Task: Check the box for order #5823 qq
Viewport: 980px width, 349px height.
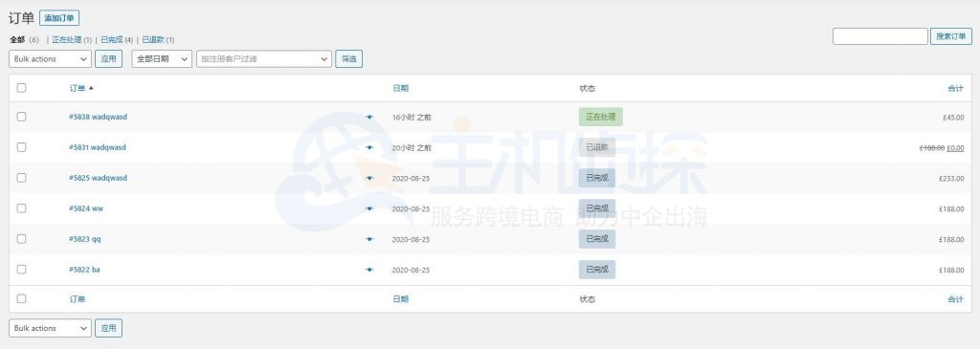Action: point(21,239)
